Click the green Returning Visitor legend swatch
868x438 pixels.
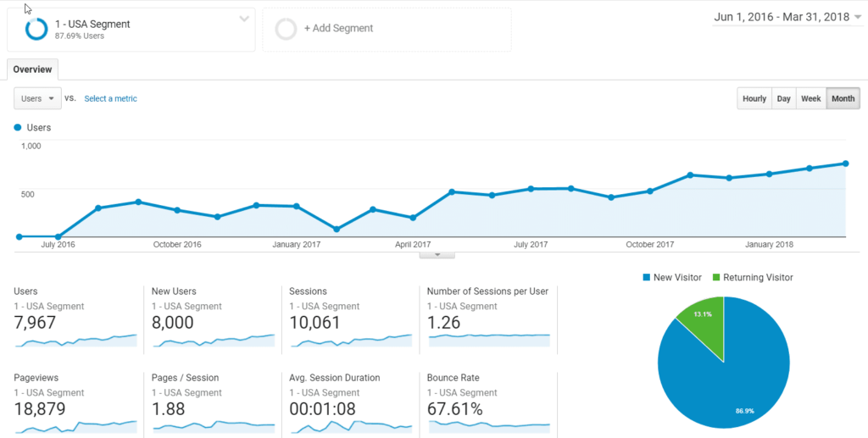(x=715, y=277)
